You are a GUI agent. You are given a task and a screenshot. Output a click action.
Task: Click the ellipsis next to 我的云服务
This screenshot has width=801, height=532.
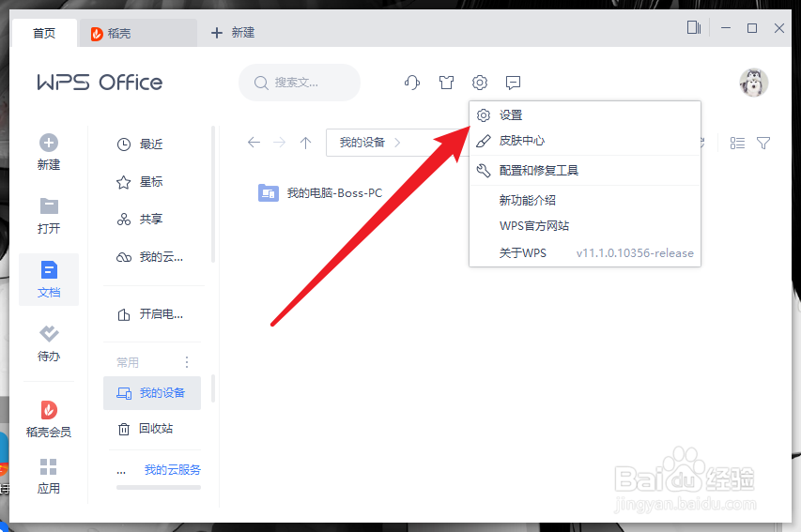121,470
